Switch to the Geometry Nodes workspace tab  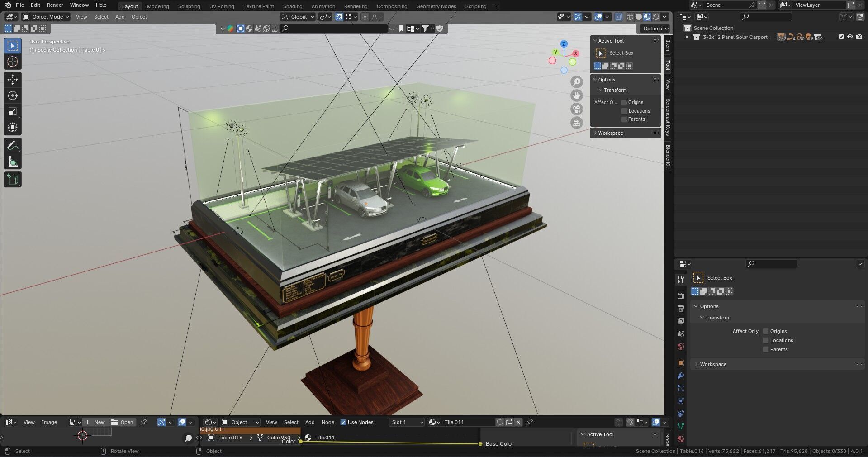coord(436,6)
